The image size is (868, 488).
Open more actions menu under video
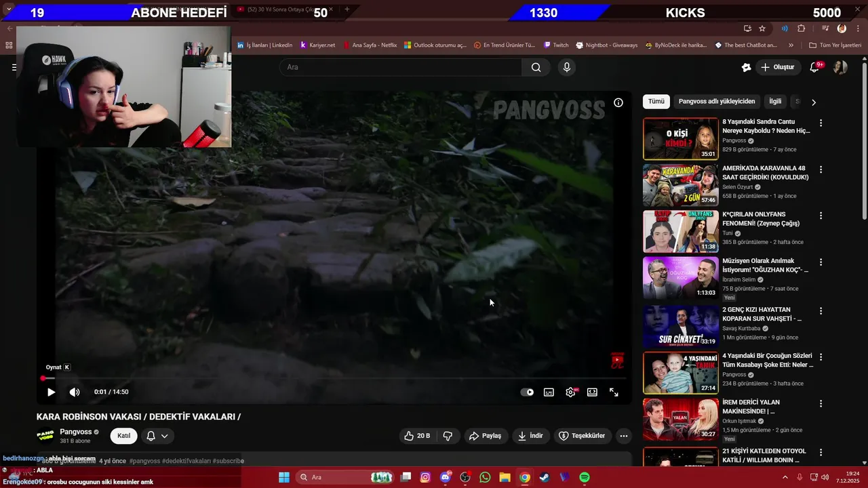[x=624, y=436]
